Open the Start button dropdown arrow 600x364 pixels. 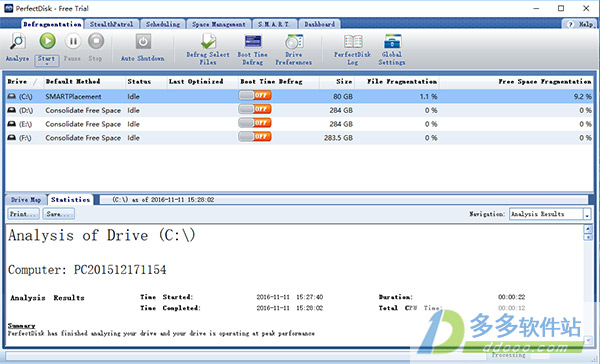point(47,64)
